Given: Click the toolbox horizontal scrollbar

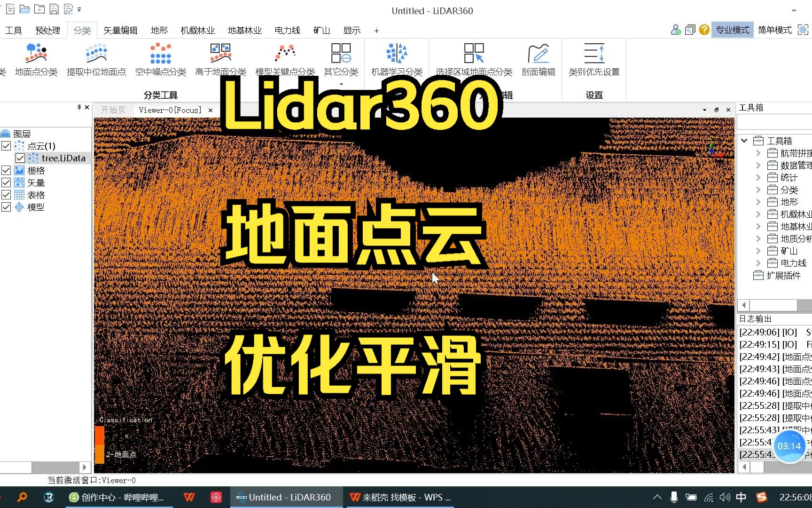Looking at the screenshot, I should click(x=774, y=305).
